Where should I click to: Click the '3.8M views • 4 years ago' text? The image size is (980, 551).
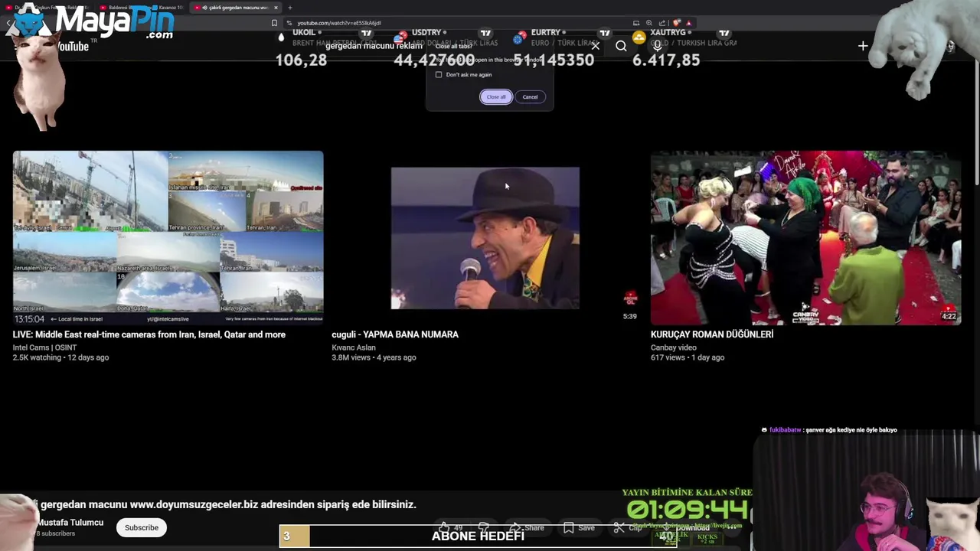pyautogui.click(x=374, y=357)
